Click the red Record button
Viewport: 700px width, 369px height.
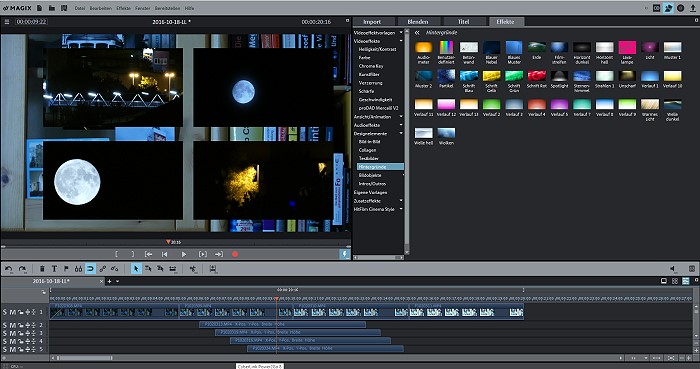click(235, 254)
